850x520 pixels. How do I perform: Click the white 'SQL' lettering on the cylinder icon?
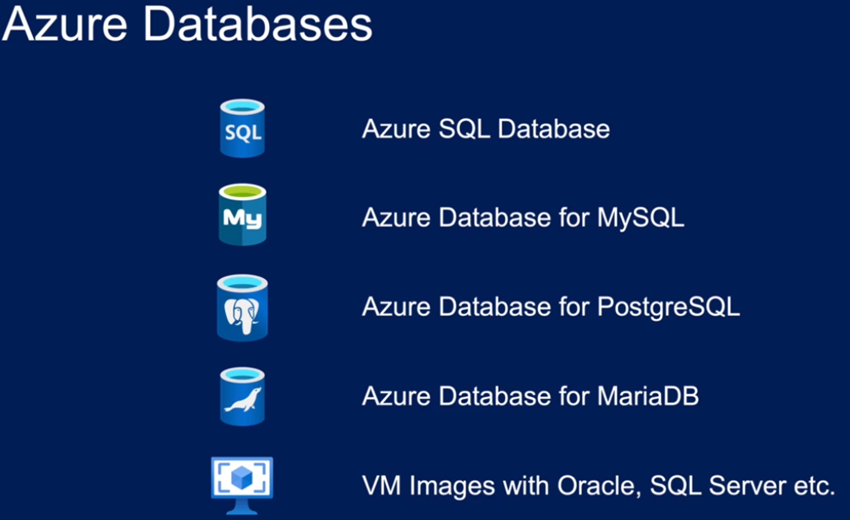point(243,132)
